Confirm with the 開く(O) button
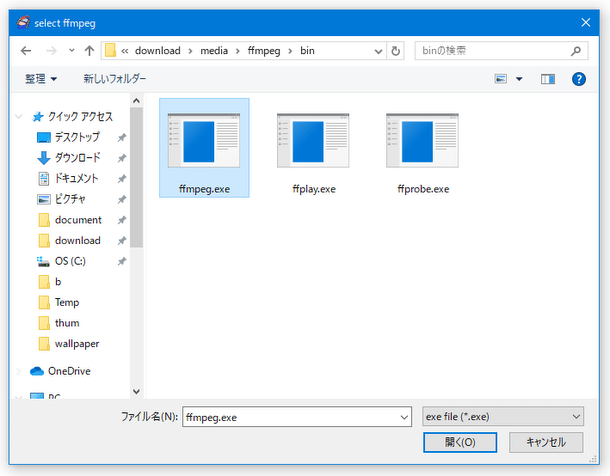The height and width of the screenshot is (476, 610). [x=460, y=442]
